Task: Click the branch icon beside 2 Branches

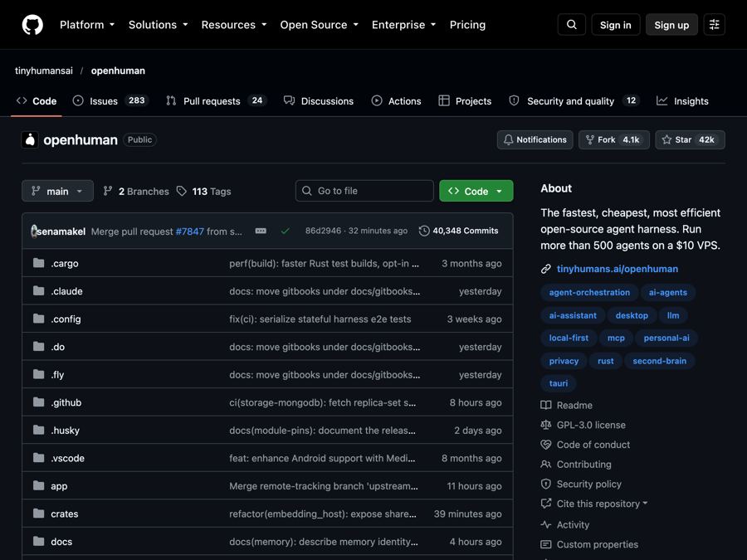Action: point(108,191)
